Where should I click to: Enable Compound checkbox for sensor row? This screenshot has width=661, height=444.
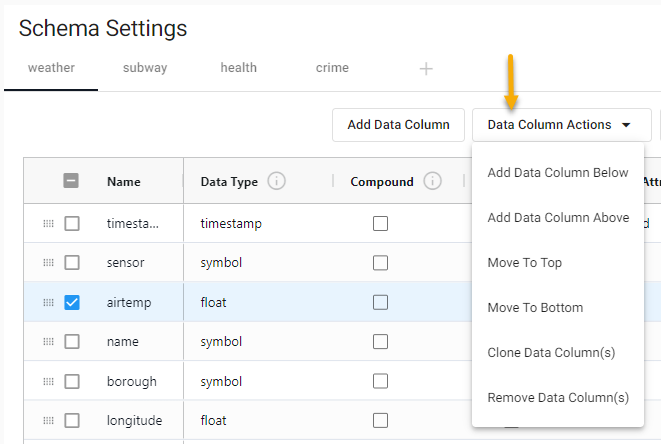tap(380, 263)
